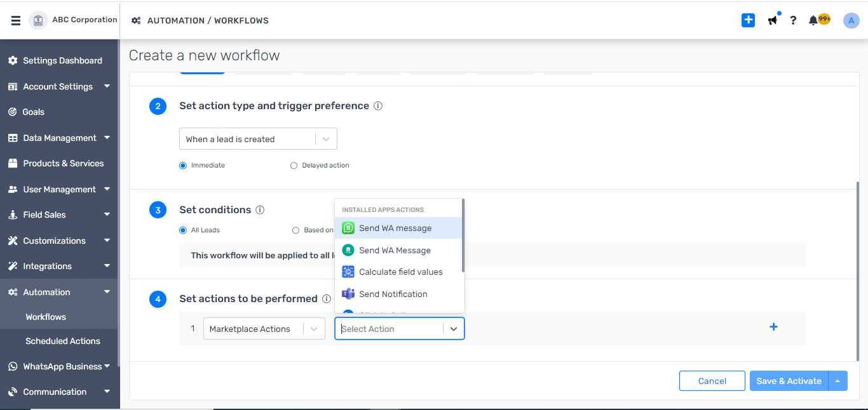Click the Account Settings icon in the sidebar
868x410 pixels.
13,87
